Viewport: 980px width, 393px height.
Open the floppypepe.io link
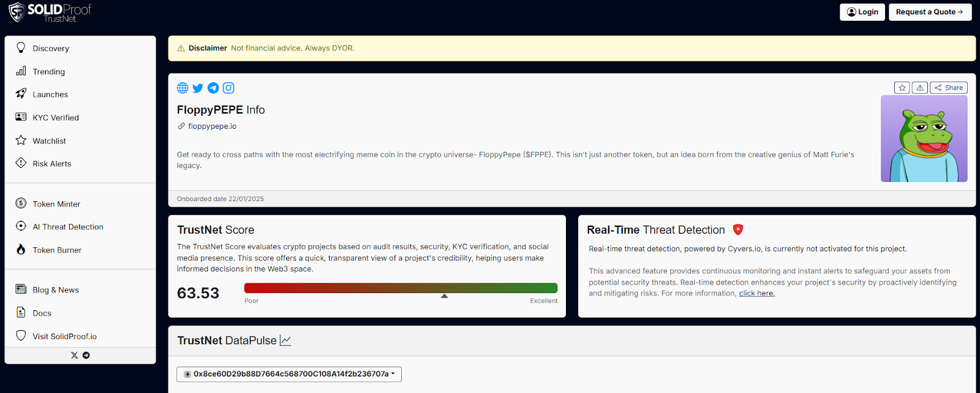coord(212,126)
